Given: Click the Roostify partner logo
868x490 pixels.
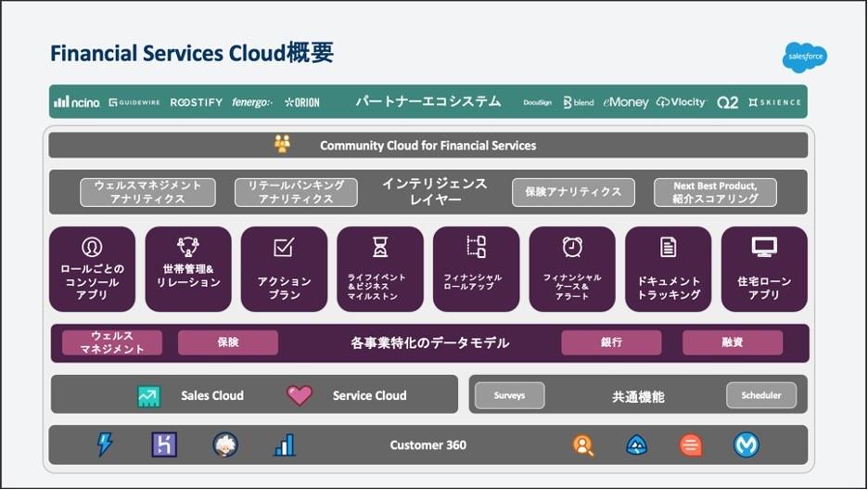Looking at the screenshot, I should pyautogui.click(x=197, y=102).
